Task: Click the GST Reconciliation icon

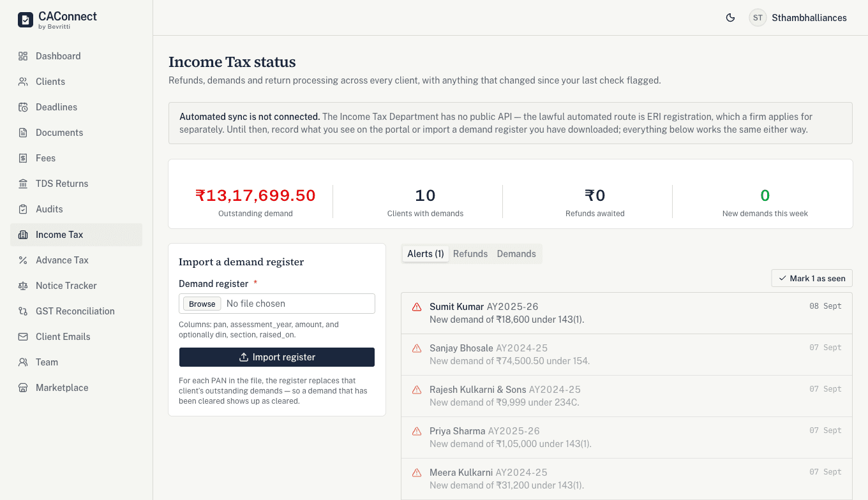Action: point(23,311)
